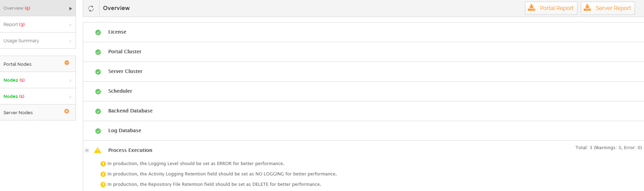Screen dimensions: 644x191
Task: Click the Process Execution yellow warning icon
Action: tap(97, 150)
